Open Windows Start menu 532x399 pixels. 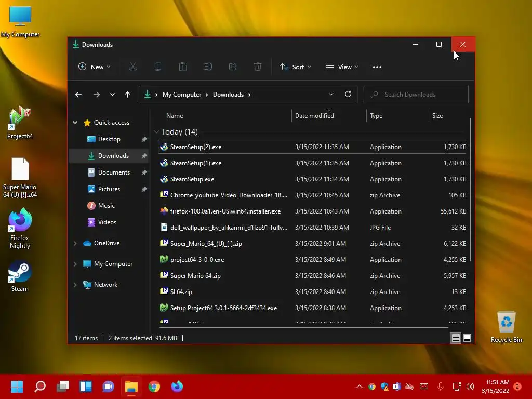[x=17, y=387]
